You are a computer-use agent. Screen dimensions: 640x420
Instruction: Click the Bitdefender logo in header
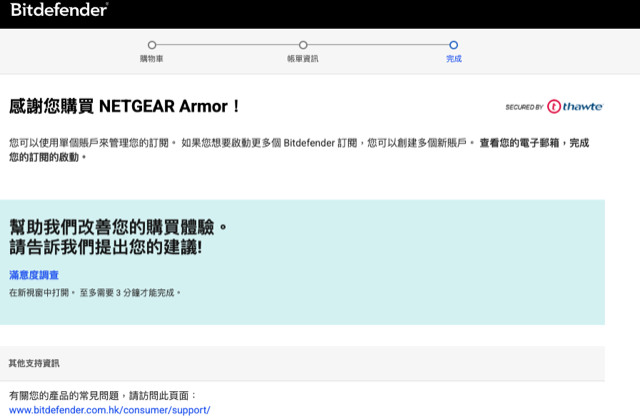click(x=59, y=10)
